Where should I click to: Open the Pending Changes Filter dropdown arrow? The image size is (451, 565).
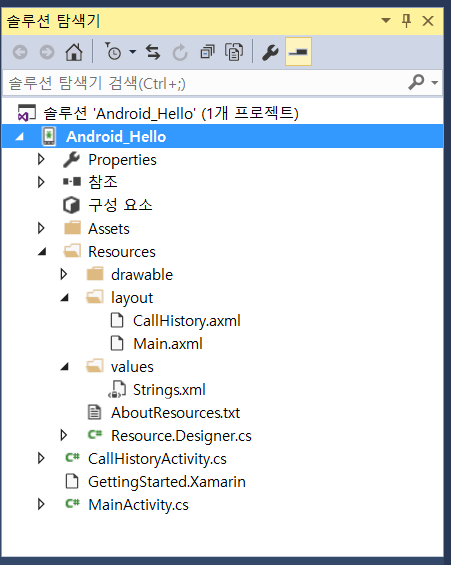coord(133,52)
